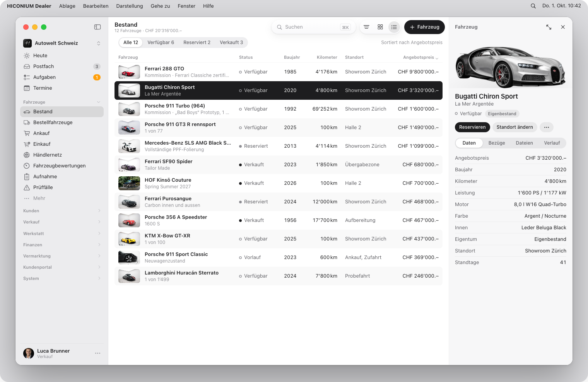Open user options next to Luca Brunner
Viewport: 588px width, 382px height.
(x=98, y=353)
